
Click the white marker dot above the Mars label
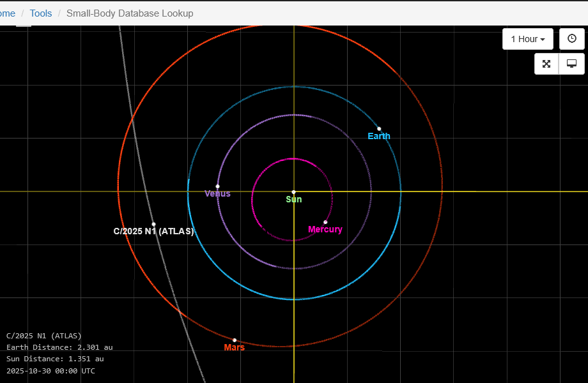pos(235,340)
